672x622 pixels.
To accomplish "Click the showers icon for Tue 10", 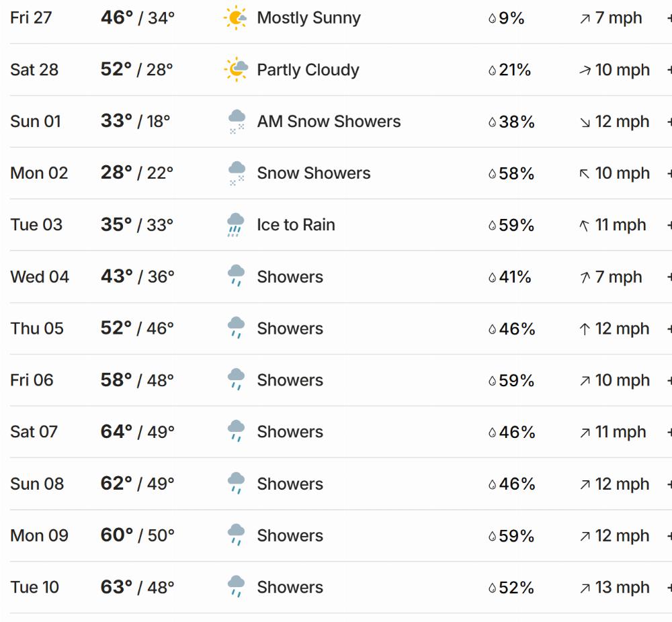I will coord(236,587).
